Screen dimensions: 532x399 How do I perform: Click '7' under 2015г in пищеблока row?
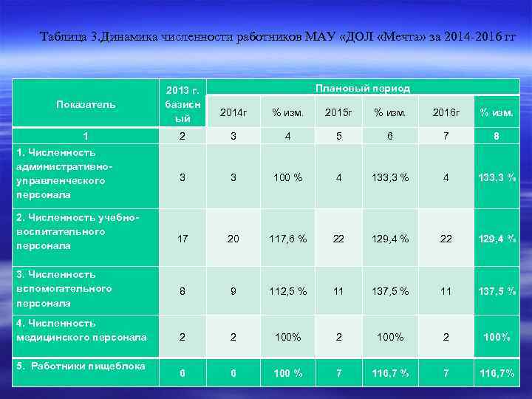pos(338,373)
